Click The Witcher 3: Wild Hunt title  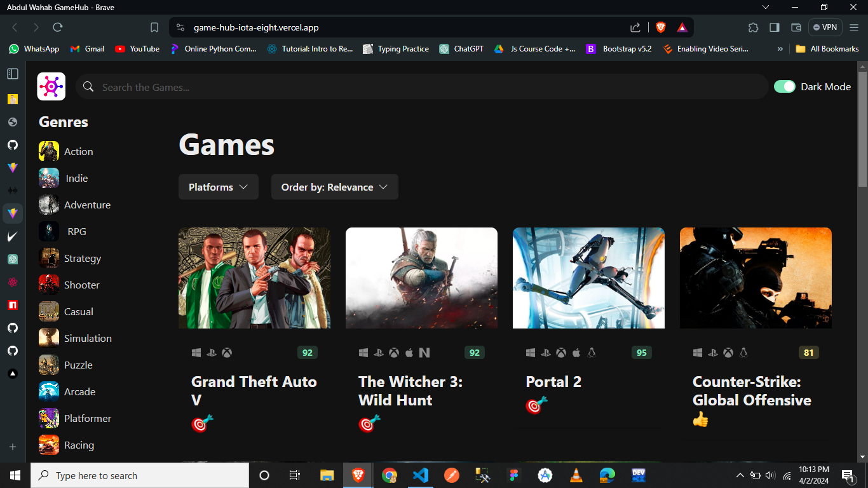tap(410, 391)
